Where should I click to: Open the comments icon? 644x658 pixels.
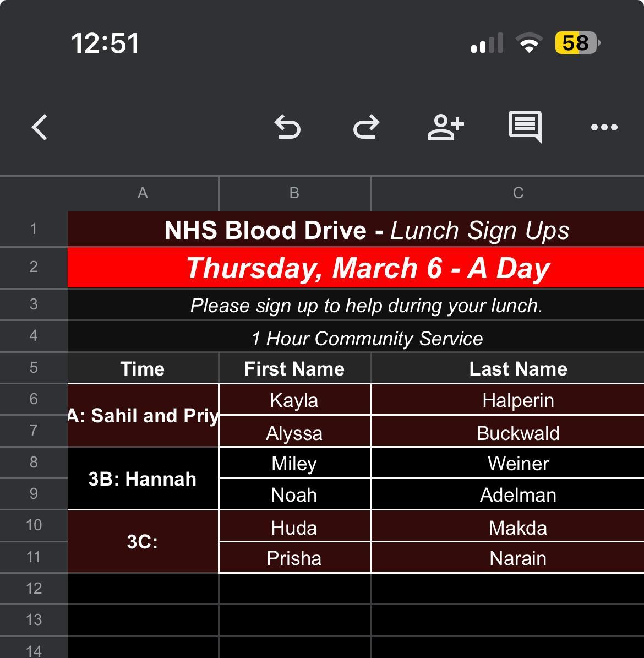point(525,127)
